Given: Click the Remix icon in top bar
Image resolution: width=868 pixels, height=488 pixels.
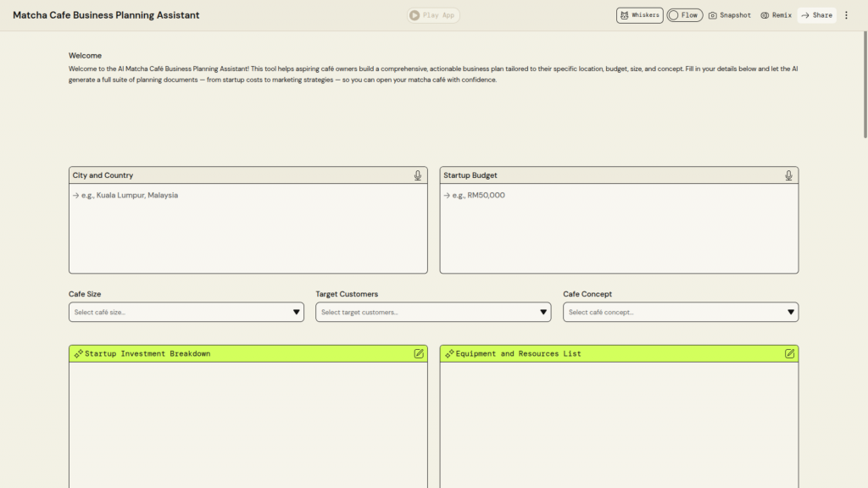Looking at the screenshot, I should coord(765,15).
